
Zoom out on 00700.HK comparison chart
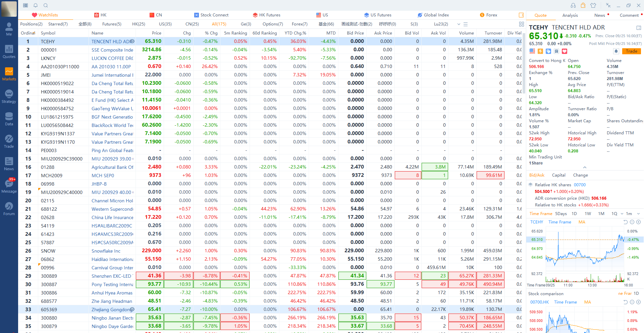click(x=632, y=302)
